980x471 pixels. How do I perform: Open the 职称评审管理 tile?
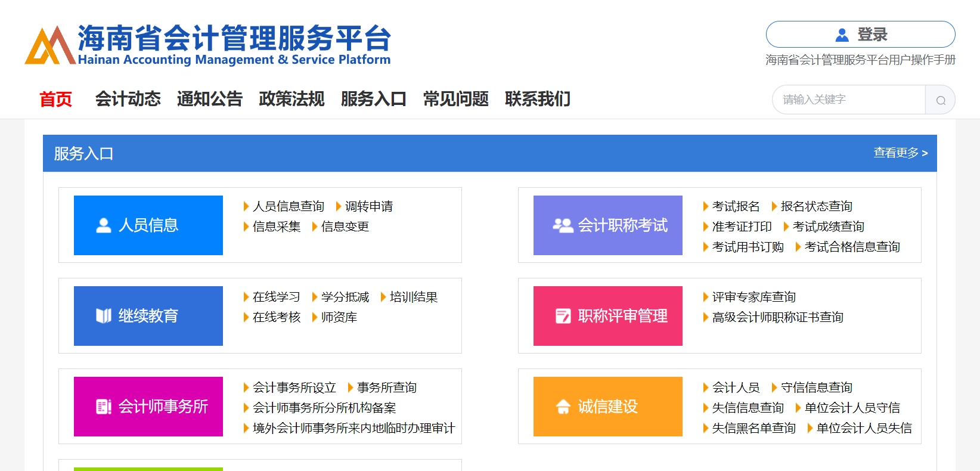tap(607, 316)
